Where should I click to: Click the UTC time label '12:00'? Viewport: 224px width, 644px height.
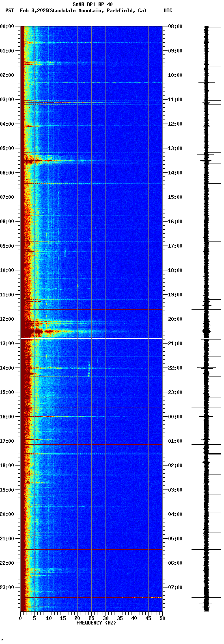[x=175, y=124]
